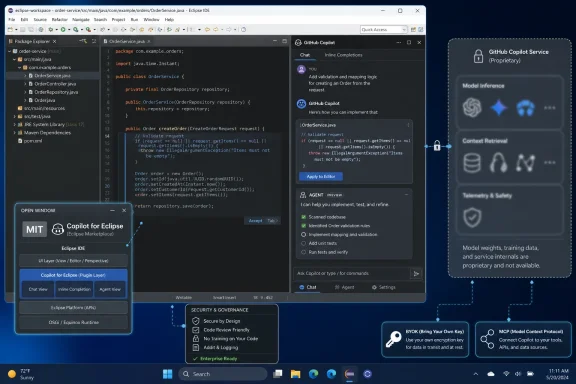Image resolution: width=576 pixels, height=384 pixels.
Task: Expand OrderController.java in Package Explorer
Action: [x=25, y=84]
